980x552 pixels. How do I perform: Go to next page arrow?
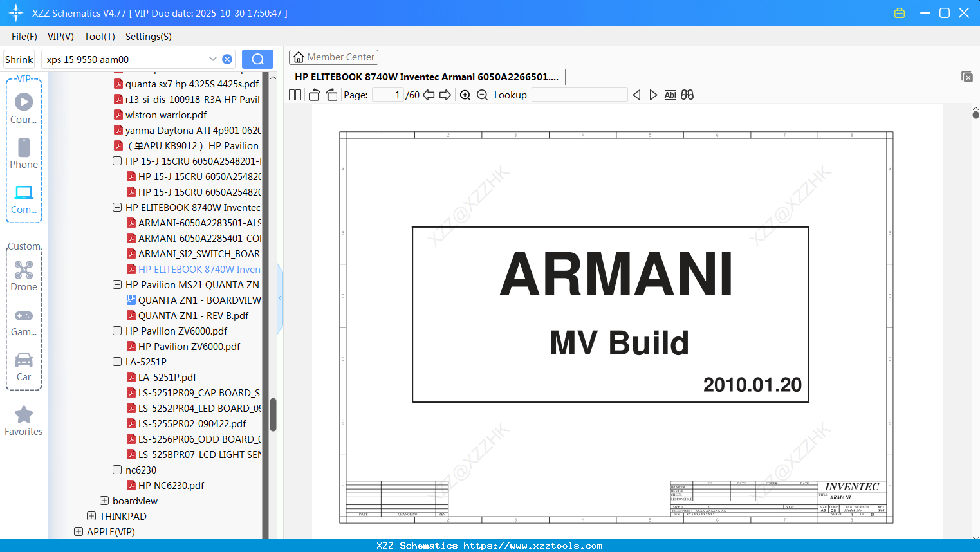pos(445,95)
